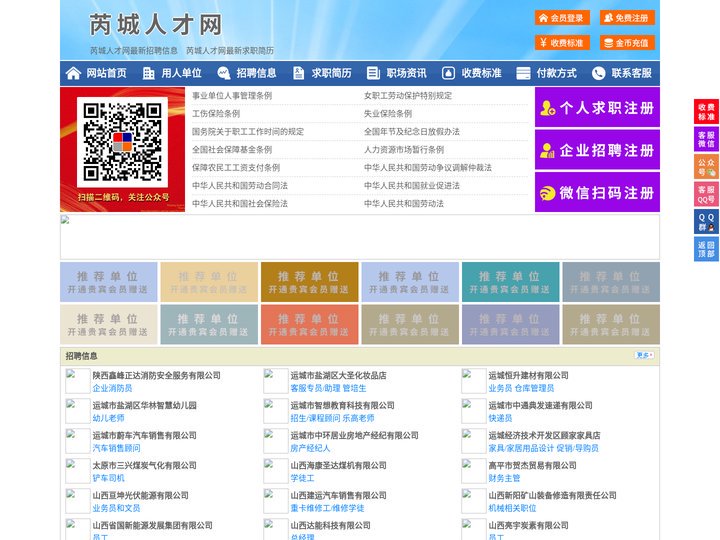Click the icon next to 收费标准 in navbar
The width and height of the screenshot is (720, 540).
tap(448, 73)
